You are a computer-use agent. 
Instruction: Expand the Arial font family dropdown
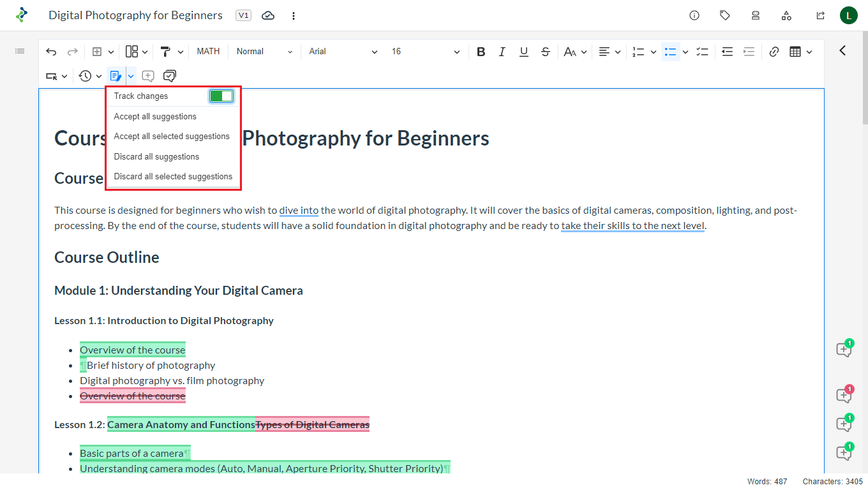[x=343, y=52]
